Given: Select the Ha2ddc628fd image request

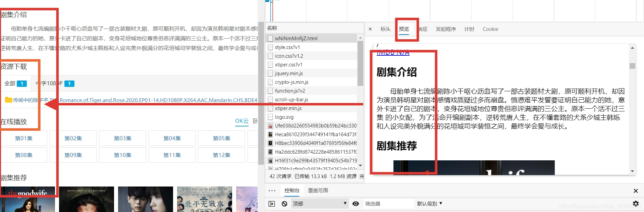Looking at the screenshot, I should pos(312,152).
